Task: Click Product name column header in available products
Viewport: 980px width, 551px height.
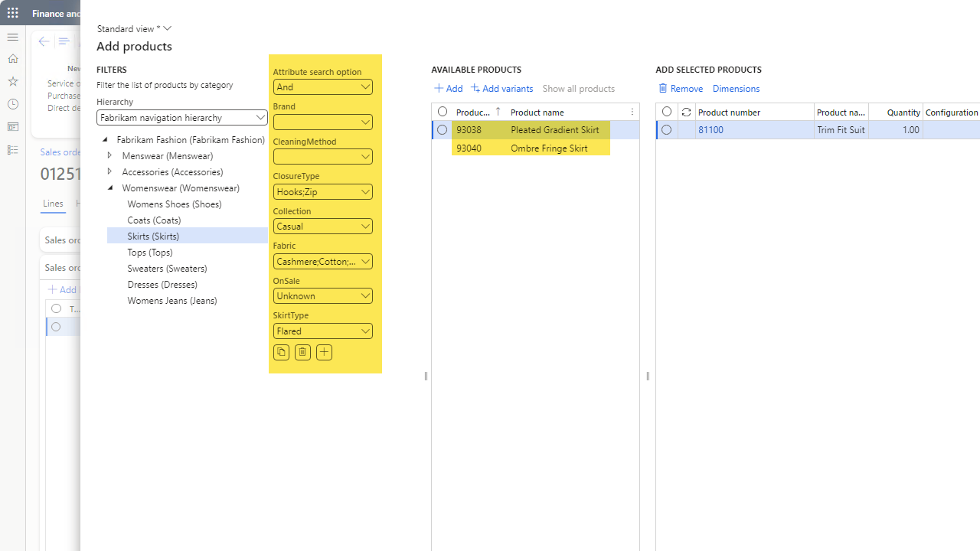Action: pos(537,112)
